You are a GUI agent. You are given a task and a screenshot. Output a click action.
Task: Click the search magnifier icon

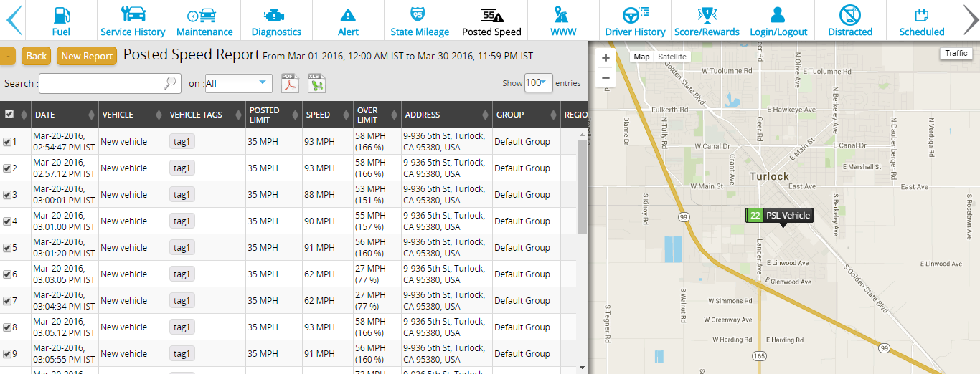170,83
